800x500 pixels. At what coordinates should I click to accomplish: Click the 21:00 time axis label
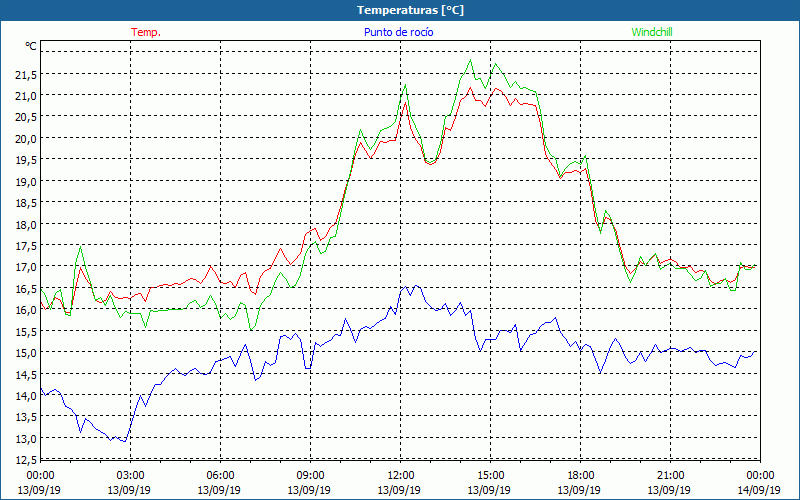pos(670,476)
